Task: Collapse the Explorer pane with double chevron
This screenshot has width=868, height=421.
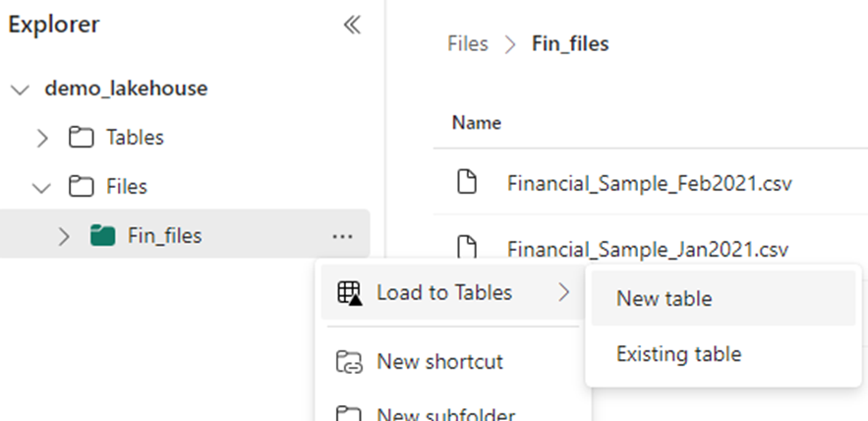Action: 352,25
